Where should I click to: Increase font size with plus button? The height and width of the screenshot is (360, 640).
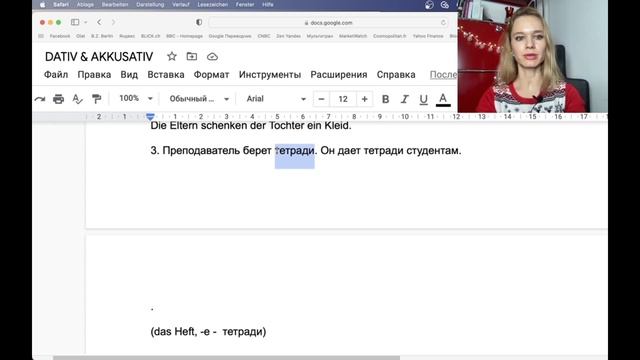[x=364, y=99]
